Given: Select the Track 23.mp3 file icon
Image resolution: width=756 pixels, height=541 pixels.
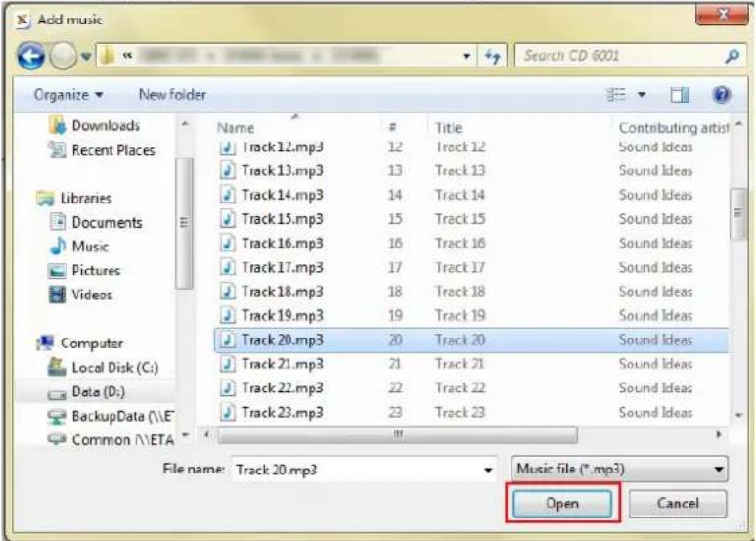Looking at the screenshot, I should 228,412.
